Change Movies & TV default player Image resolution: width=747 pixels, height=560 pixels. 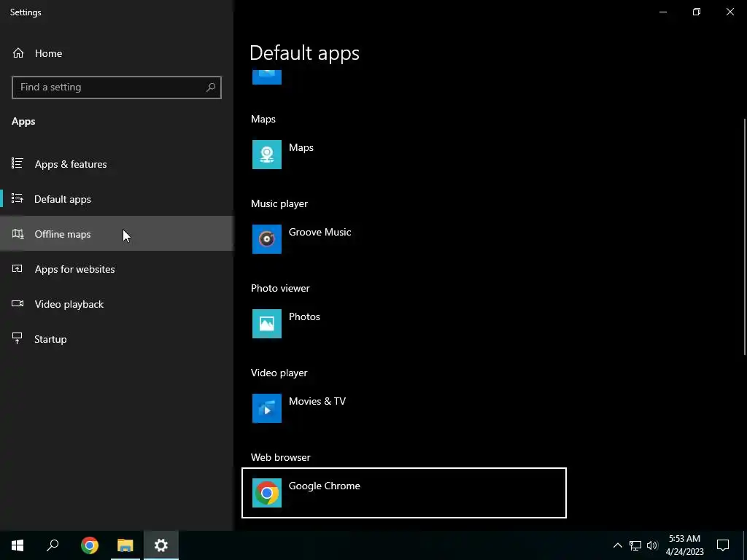[x=404, y=408]
